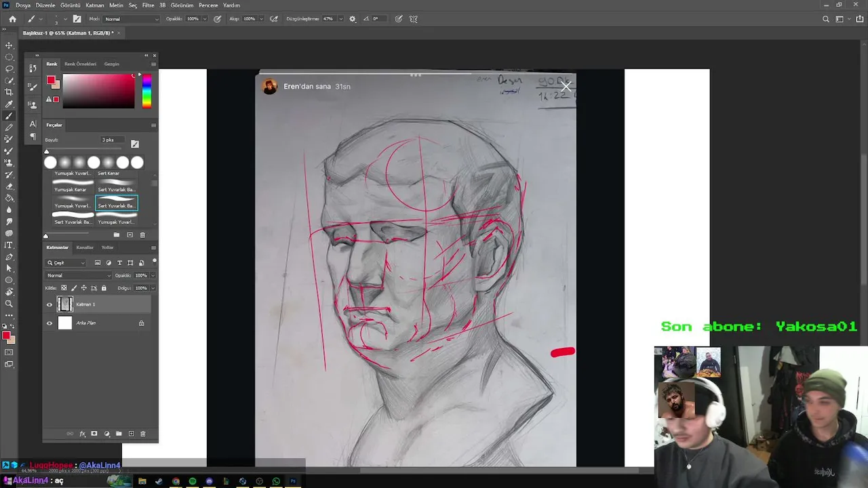Open the Düzgünleştirme 47% dropdown
868x488 pixels.
(x=340, y=19)
